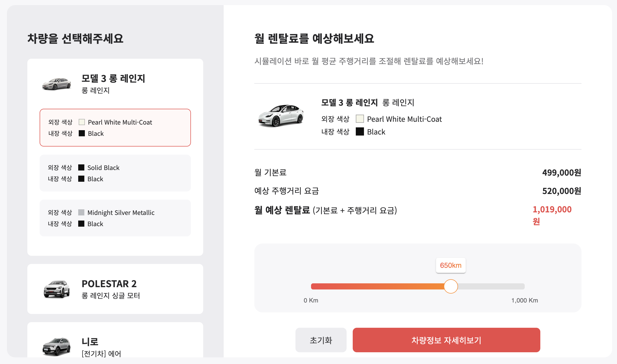Click the 니로 car thumbnail
617x364 pixels.
coord(56,347)
